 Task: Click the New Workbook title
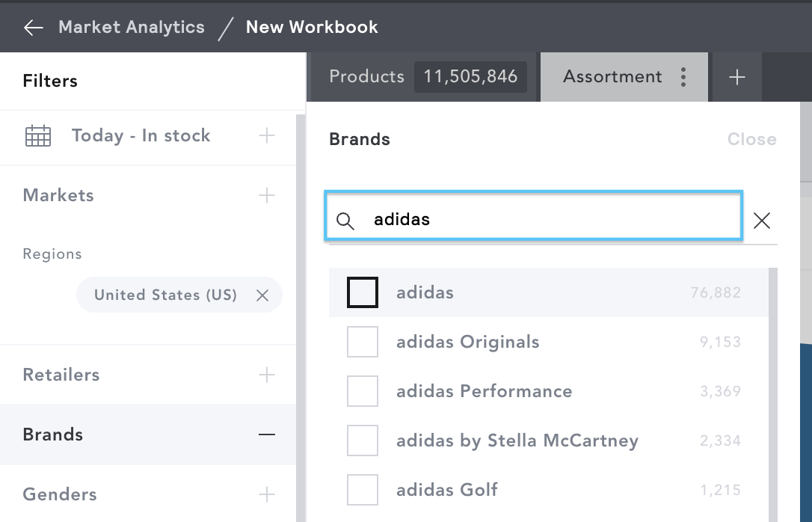click(312, 27)
